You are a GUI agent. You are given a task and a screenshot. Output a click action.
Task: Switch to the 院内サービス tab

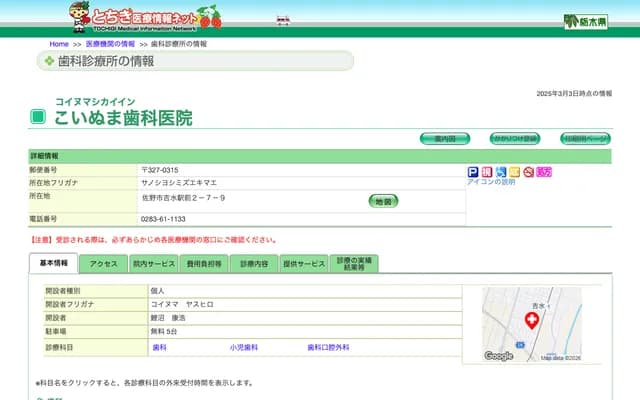tap(154, 264)
